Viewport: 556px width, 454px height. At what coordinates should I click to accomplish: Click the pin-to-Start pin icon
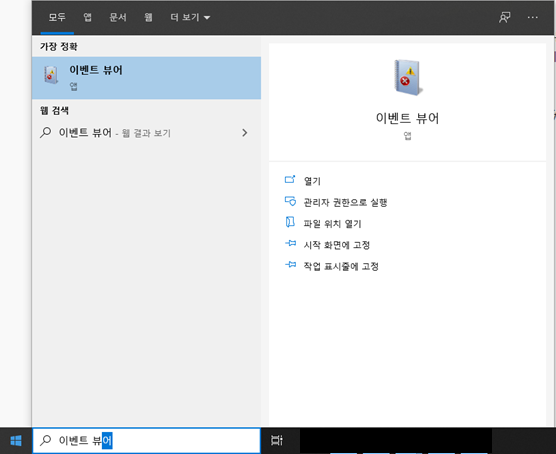[290, 243]
